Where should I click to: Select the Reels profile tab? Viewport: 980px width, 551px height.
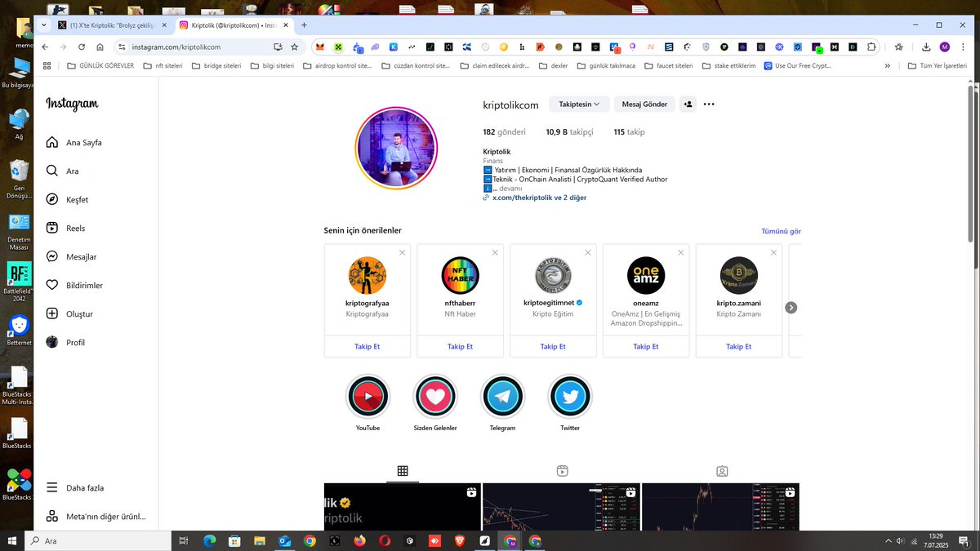coord(562,471)
